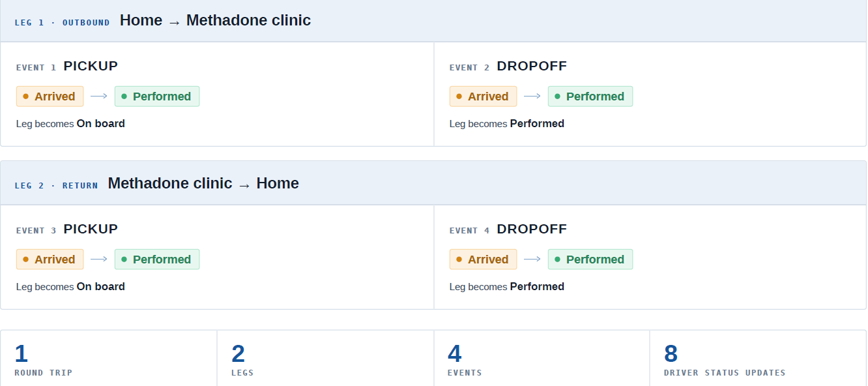Choose the Performed badge in Event 3 Pickup
The height and width of the screenshot is (386, 868).
(x=157, y=260)
